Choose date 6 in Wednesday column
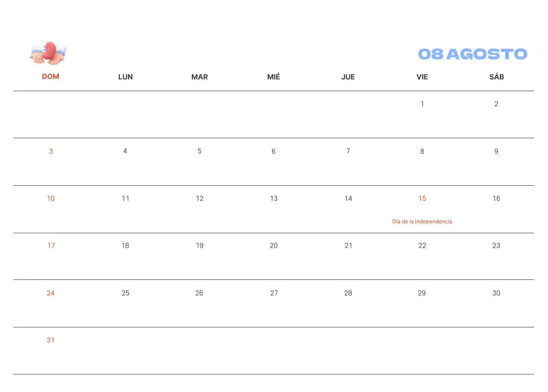This screenshot has height=392, width=548. pyautogui.click(x=274, y=151)
